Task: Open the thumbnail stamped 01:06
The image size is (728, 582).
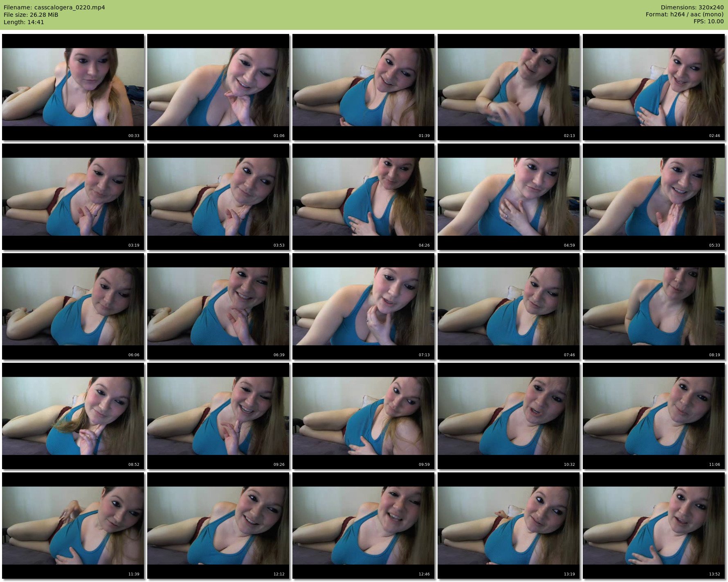Action: (x=218, y=87)
